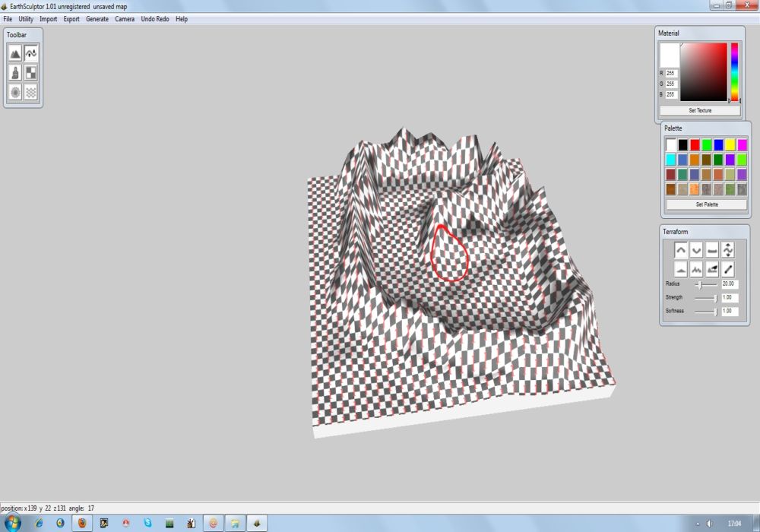
Task: Open Skype from the Windows taskbar
Action: (x=147, y=523)
